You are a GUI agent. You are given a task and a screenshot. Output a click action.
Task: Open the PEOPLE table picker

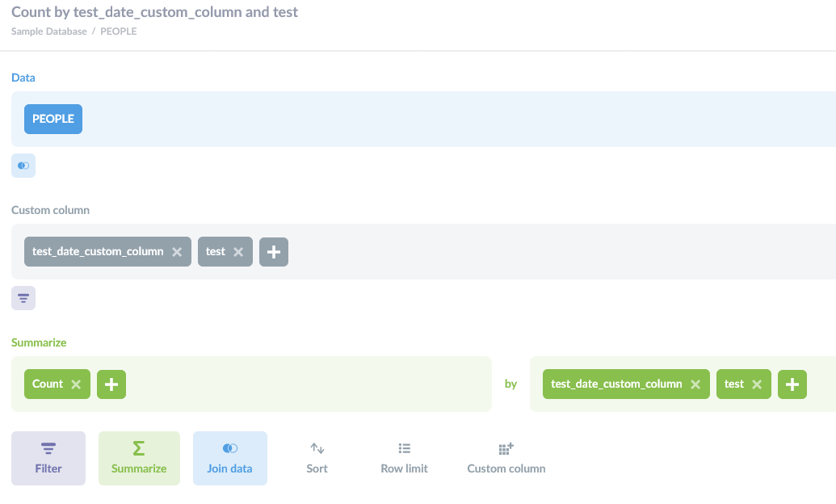53,118
